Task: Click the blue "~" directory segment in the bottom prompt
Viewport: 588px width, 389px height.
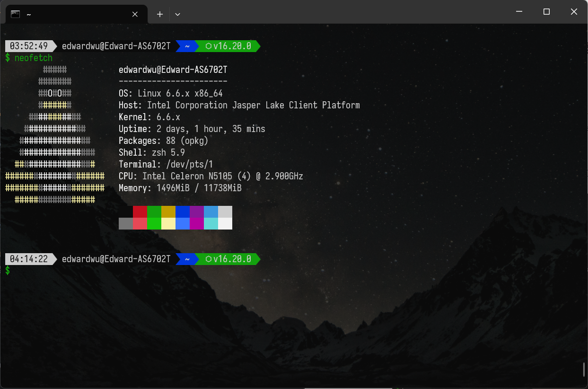Action: click(x=187, y=259)
